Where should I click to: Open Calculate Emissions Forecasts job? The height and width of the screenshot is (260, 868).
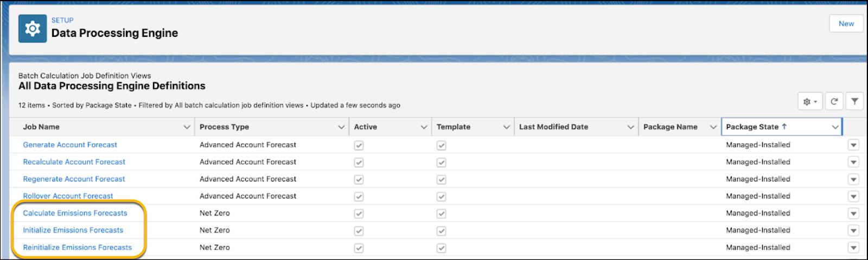[75, 213]
